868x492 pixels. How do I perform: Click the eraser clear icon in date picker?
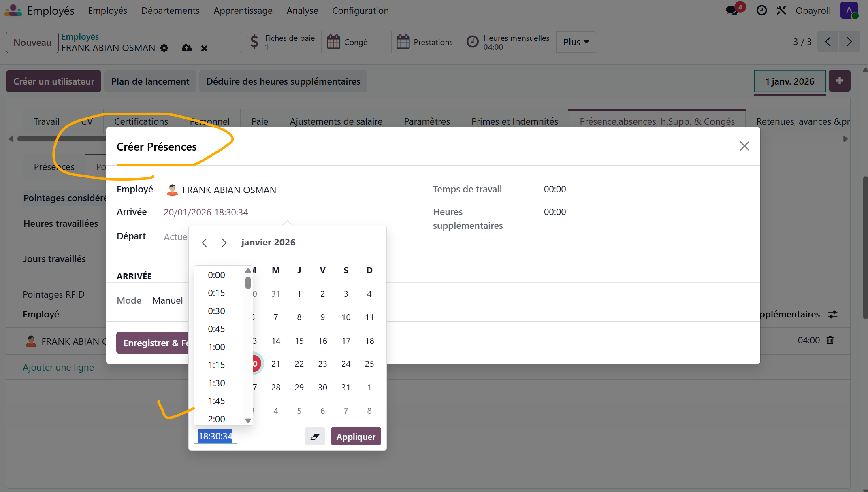click(315, 437)
